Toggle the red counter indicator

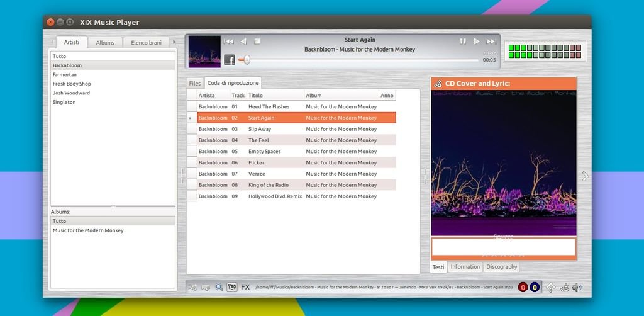coord(523,288)
